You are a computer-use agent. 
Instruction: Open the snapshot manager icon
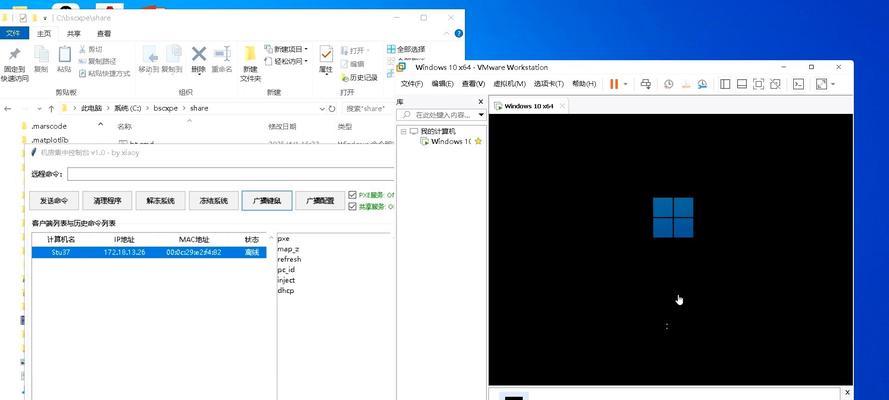pos(702,84)
